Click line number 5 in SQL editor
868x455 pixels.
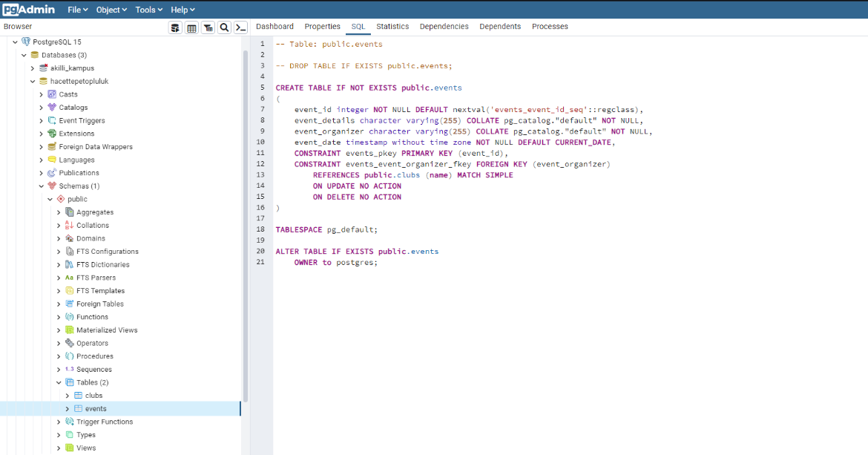click(262, 87)
